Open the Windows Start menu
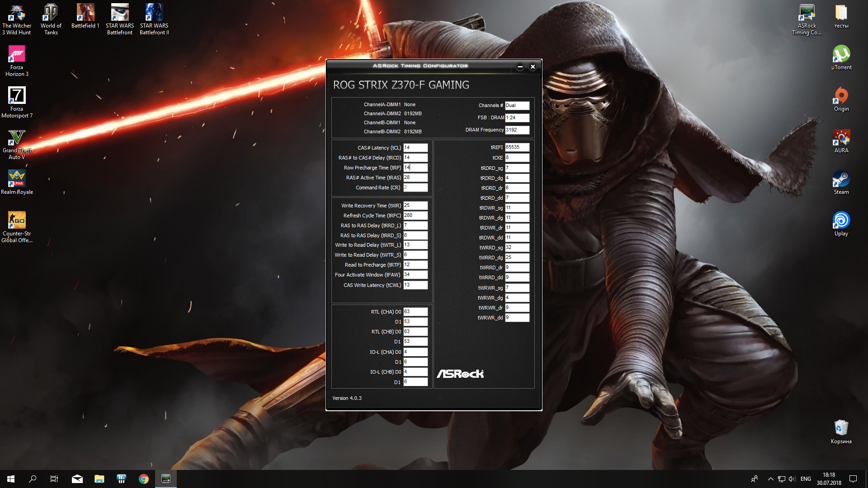The height and width of the screenshot is (488, 868). pyautogui.click(x=11, y=479)
